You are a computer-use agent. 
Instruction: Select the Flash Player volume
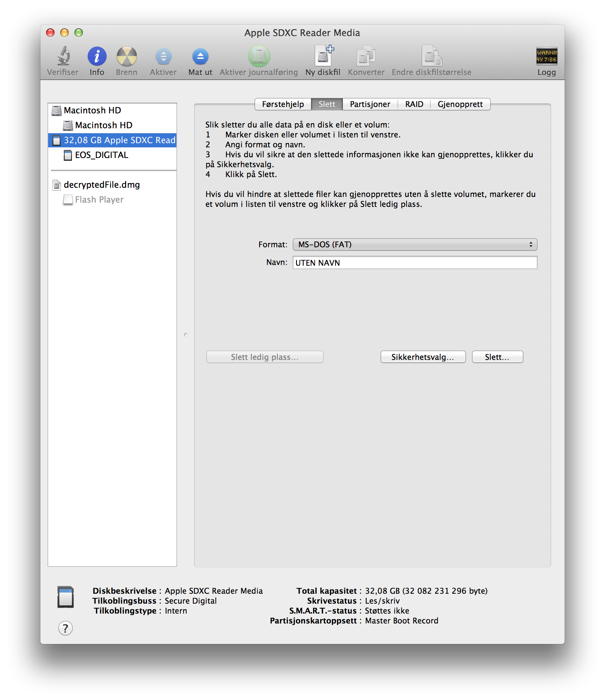click(112, 199)
